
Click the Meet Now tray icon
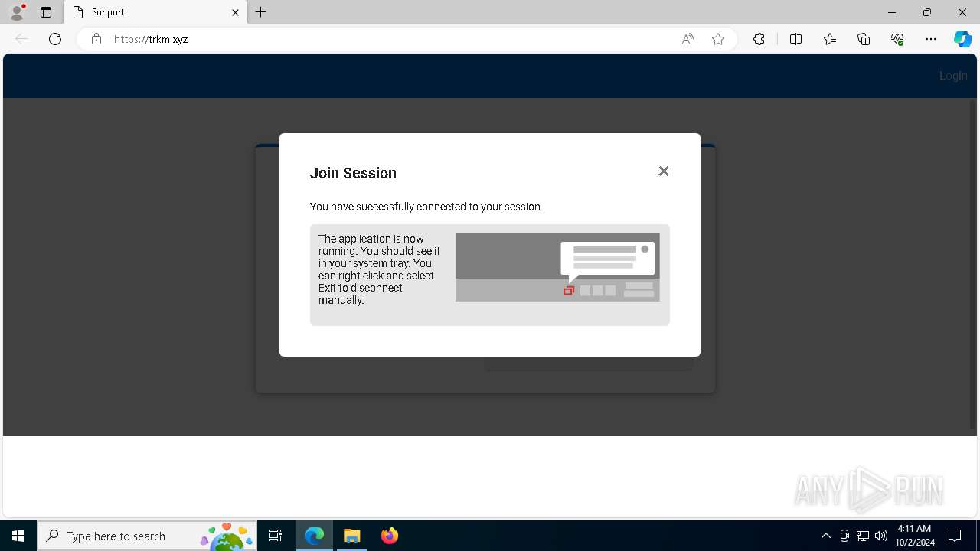[844, 536]
